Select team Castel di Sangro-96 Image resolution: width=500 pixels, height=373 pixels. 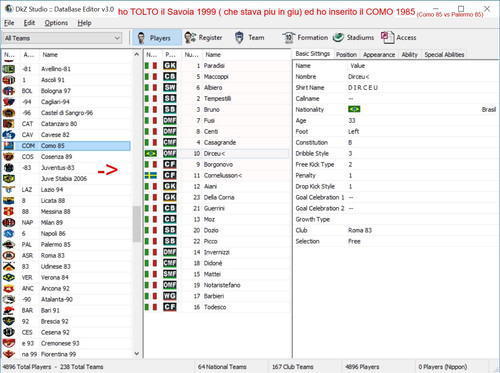pos(67,113)
